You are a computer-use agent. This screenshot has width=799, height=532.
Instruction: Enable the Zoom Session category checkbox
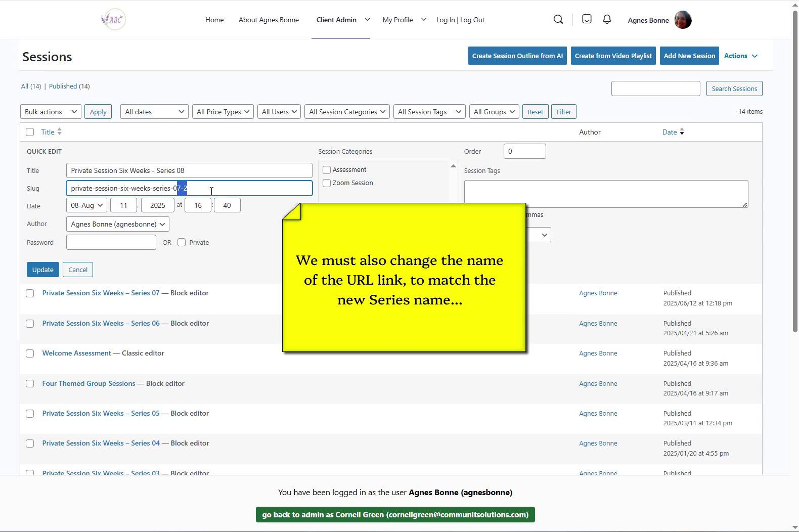(327, 183)
